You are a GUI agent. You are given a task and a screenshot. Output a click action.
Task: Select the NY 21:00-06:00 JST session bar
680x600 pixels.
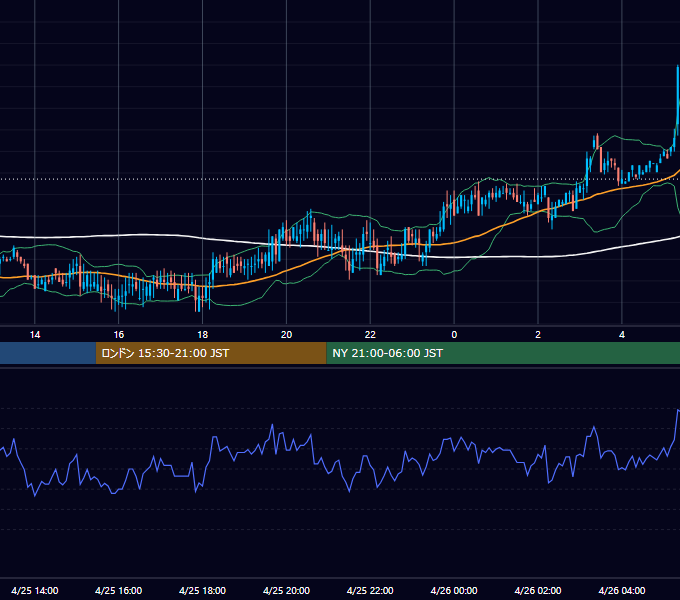point(503,353)
